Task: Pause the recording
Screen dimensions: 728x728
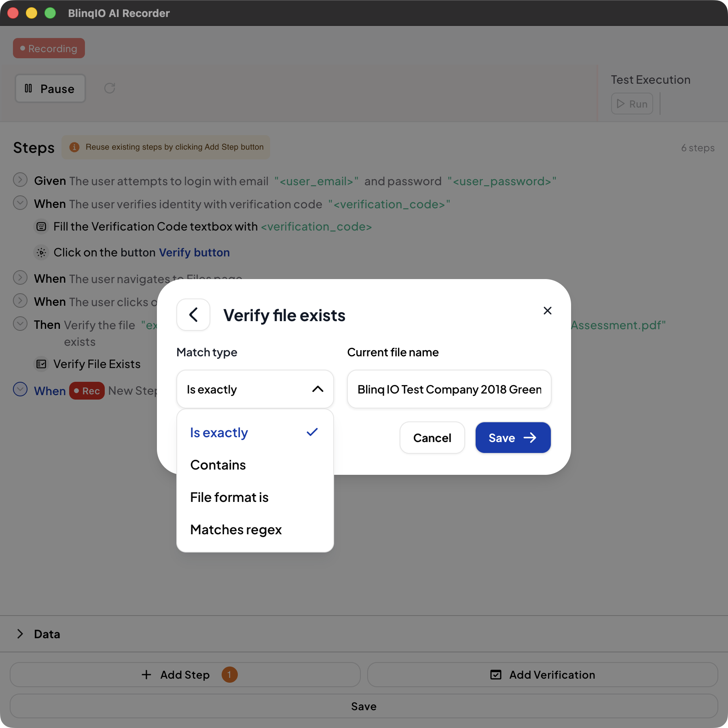Action: [50, 89]
